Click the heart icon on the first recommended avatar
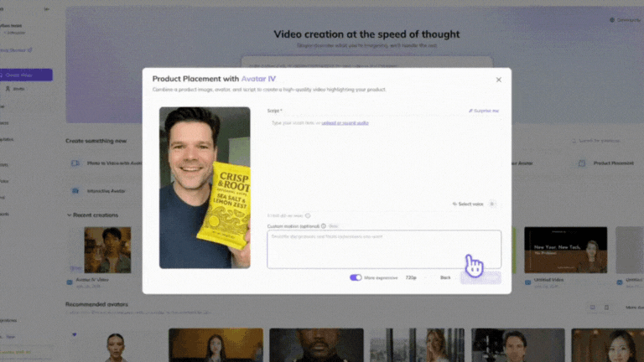The image size is (644, 362). [x=75, y=334]
